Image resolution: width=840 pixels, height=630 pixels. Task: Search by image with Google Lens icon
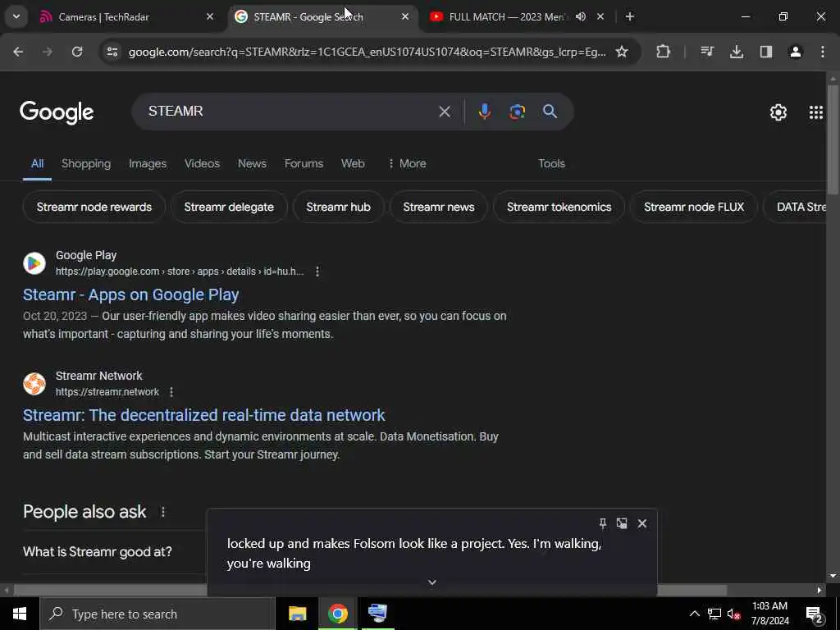click(517, 112)
